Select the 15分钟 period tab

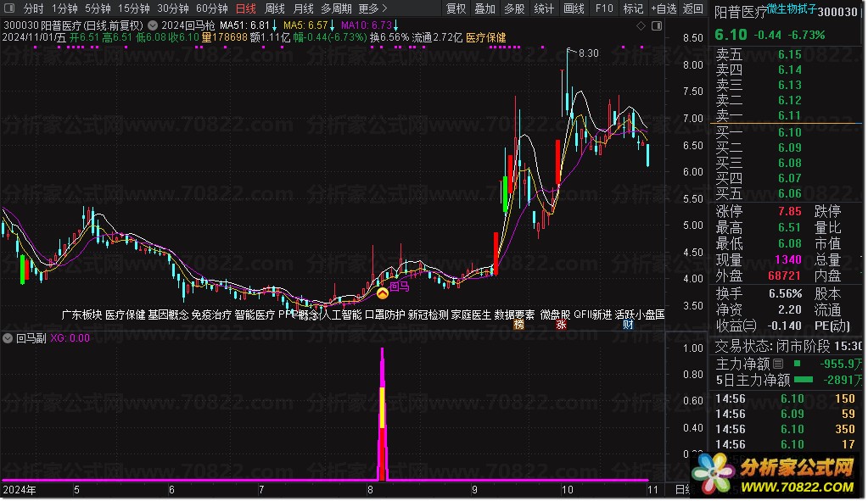tap(134, 8)
